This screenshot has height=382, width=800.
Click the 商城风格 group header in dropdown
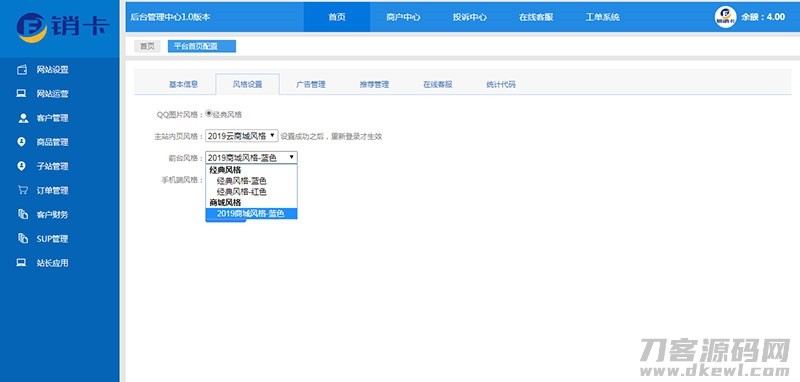pyautogui.click(x=225, y=202)
